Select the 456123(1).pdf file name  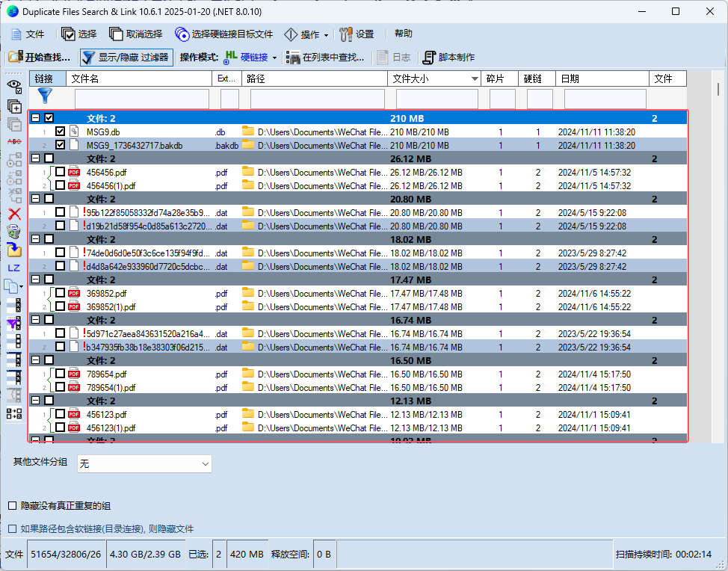click(x=111, y=428)
